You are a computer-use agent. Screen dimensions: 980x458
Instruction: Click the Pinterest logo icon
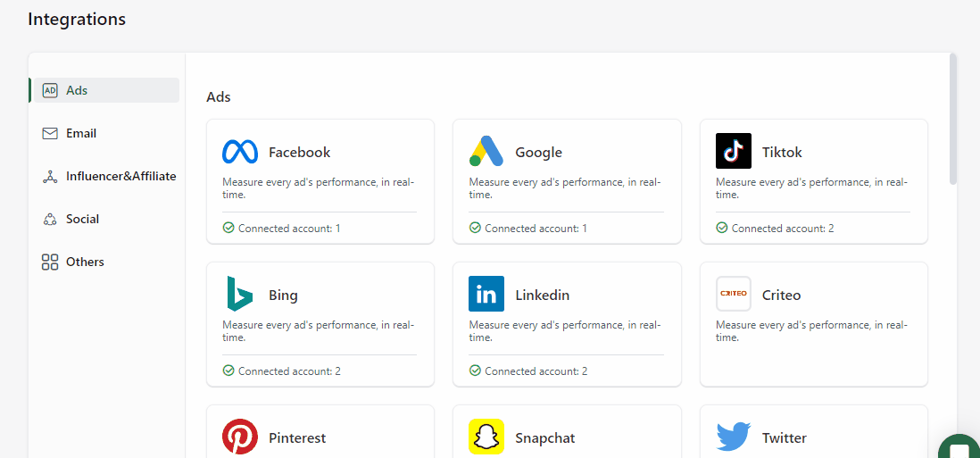(239, 437)
